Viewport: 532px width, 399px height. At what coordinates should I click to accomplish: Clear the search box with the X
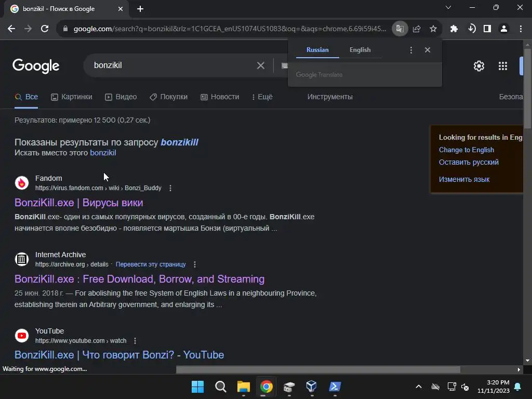pyautogui.click(x=261, y=65)
